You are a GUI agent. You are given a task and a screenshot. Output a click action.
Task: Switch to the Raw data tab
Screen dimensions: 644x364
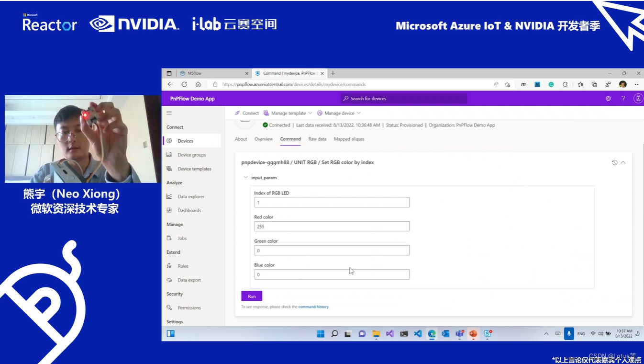click(x=317, y=139)
